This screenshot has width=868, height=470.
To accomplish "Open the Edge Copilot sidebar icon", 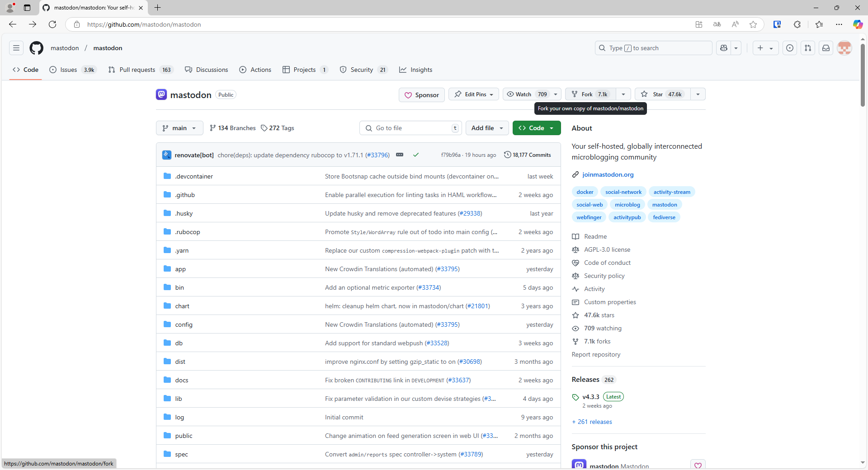I will [x=858, y=24].
